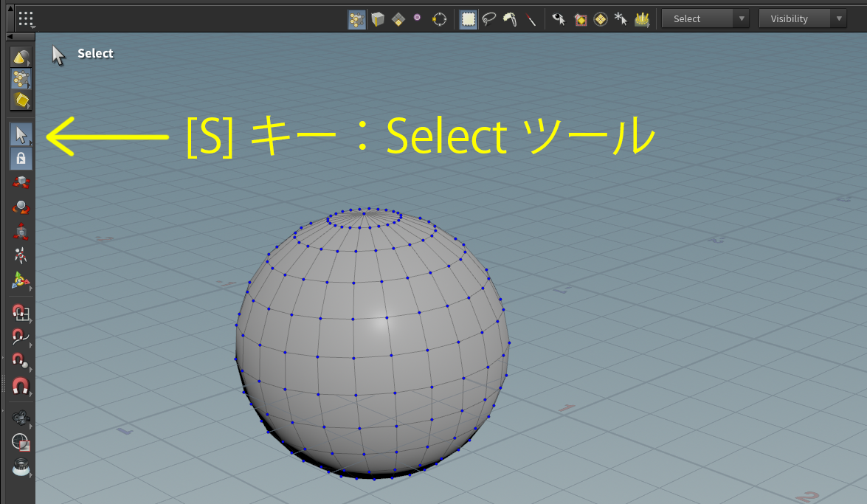This screenshot has height=504, width=867.
Task: Toggle Select Visible Geometry Only eye icon
Action: point(559,19)
